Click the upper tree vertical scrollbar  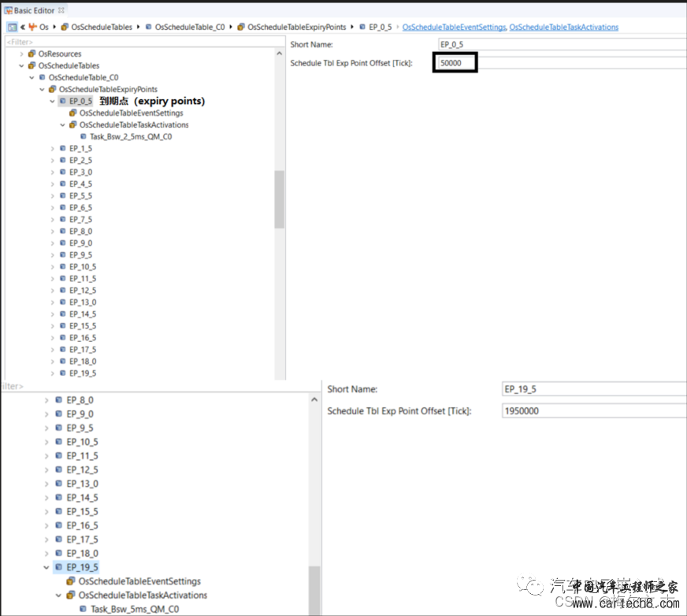(279, 199)
